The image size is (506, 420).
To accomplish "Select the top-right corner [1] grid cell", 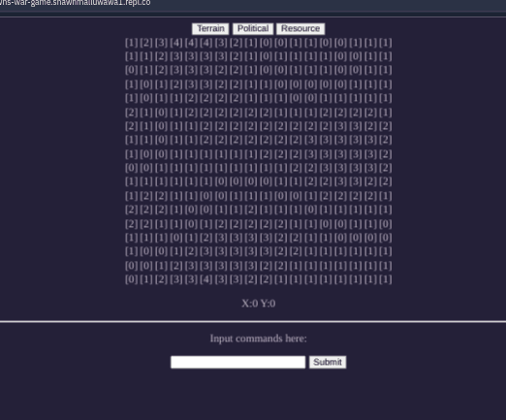I will tap(386, 43).
